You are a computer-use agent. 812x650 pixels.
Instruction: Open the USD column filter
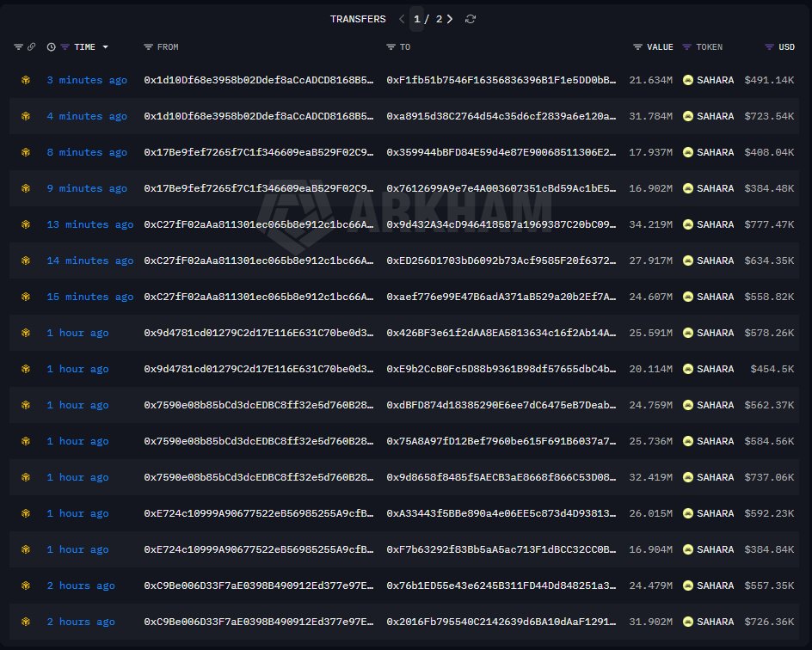click(x=770, y=47)
